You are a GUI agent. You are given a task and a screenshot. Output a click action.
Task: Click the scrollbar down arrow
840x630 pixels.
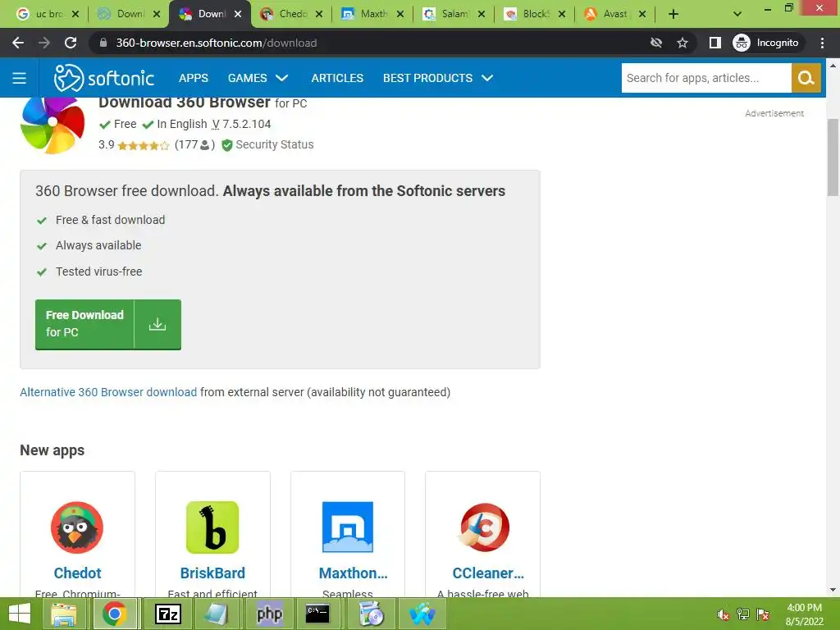pyautogui.click(x=833, y=590)
